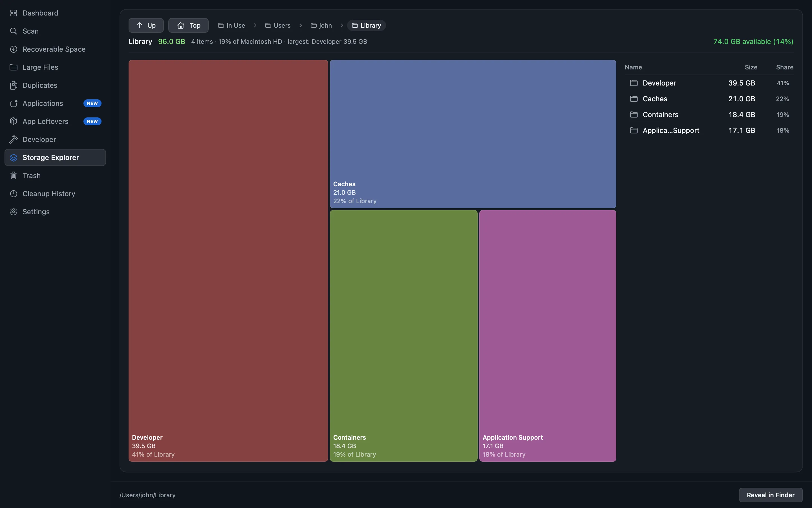Open the Large Files folder icon
This screenshot has height=508, width=812.
tap(14, 67)
